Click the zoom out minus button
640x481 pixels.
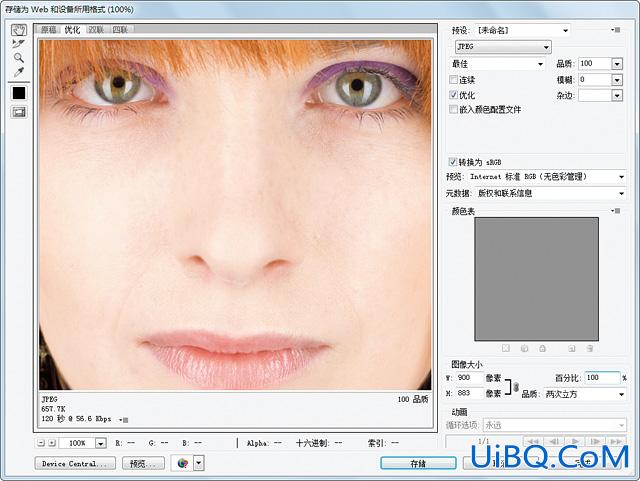pos(41,443)
